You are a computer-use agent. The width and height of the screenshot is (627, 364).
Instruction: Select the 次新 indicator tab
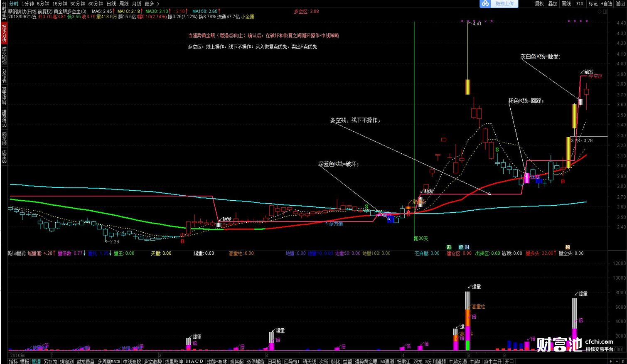324,362
